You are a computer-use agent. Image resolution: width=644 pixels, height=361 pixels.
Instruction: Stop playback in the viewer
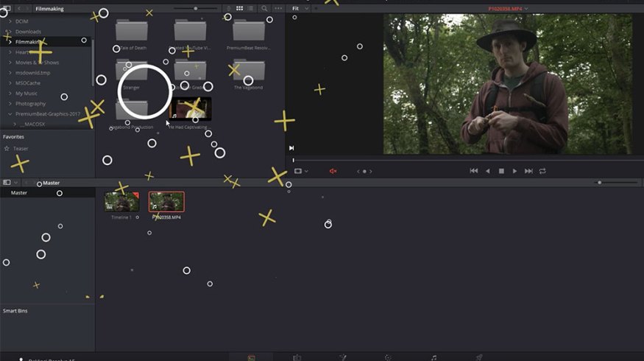[x=501, y=171]
